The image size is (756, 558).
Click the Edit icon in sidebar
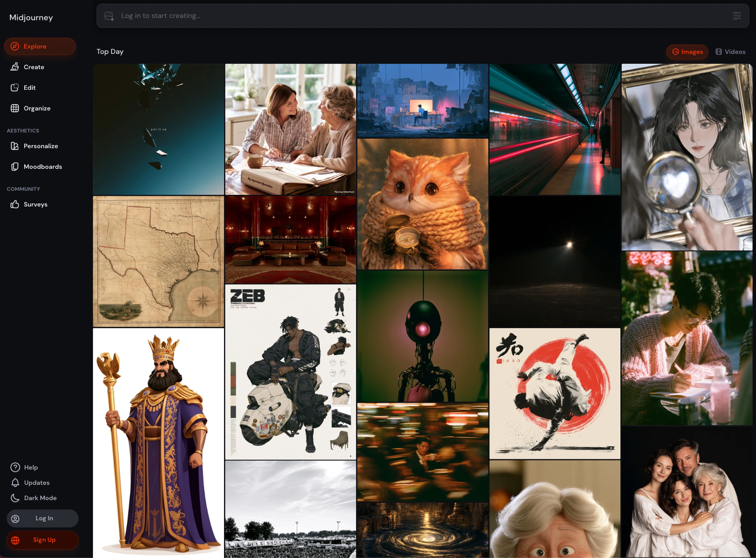tap(15, 88)
